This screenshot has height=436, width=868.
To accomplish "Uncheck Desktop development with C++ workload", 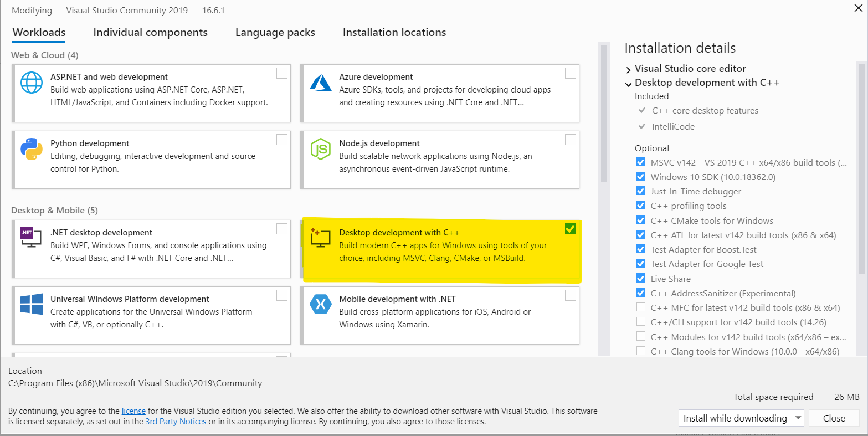I will 571,229.
